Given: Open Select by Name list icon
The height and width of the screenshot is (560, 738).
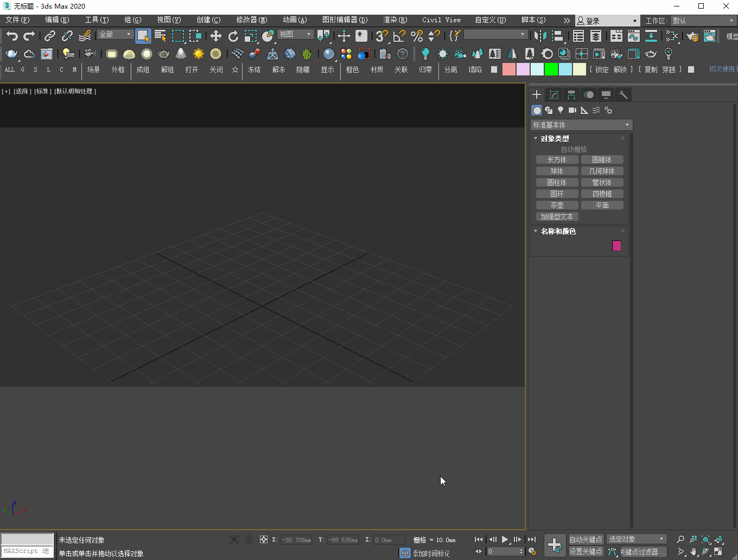Looking at the screenshot, I should tap(160, 36).
